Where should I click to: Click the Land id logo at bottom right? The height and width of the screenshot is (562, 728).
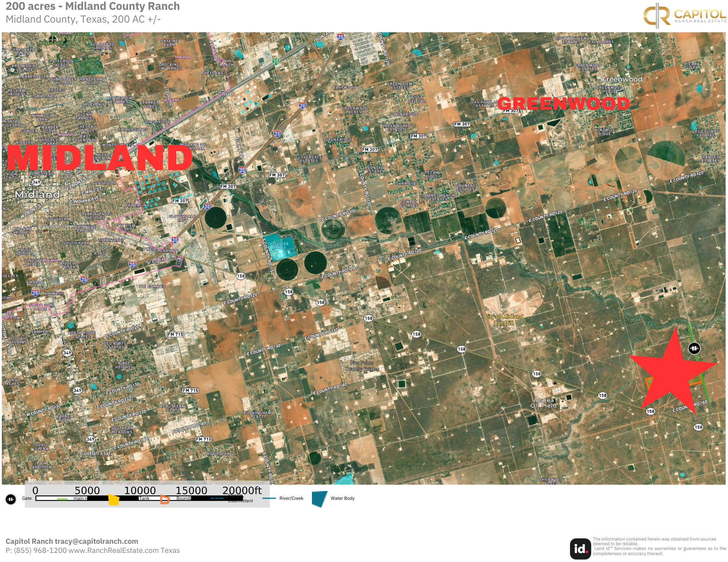[580, 549]
